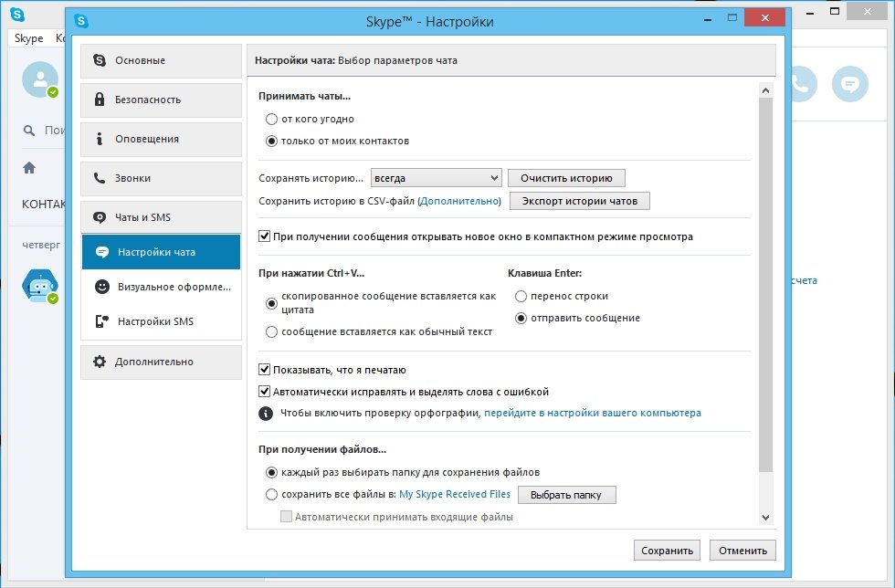Click the black info icon beside spell-check note
895x588 pixels.
click(x=266, y=414)
